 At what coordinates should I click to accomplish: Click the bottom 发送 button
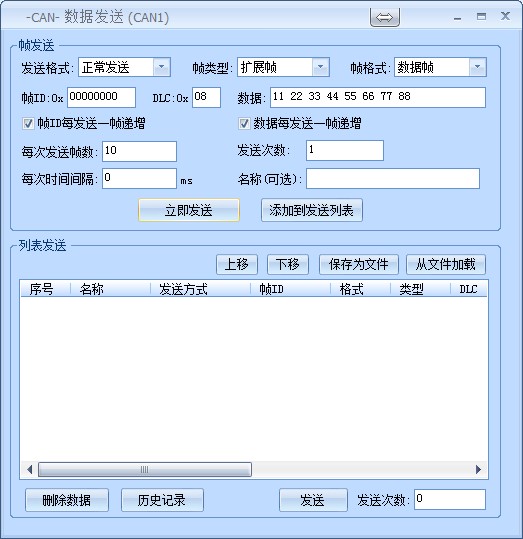[313, 500]
